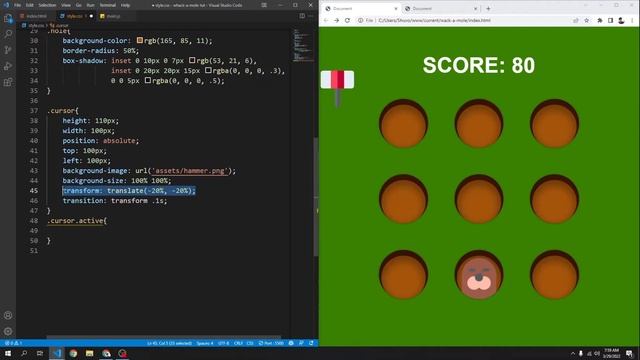
Task: Click the line 49 empty line in the editor
Action: 168,231
